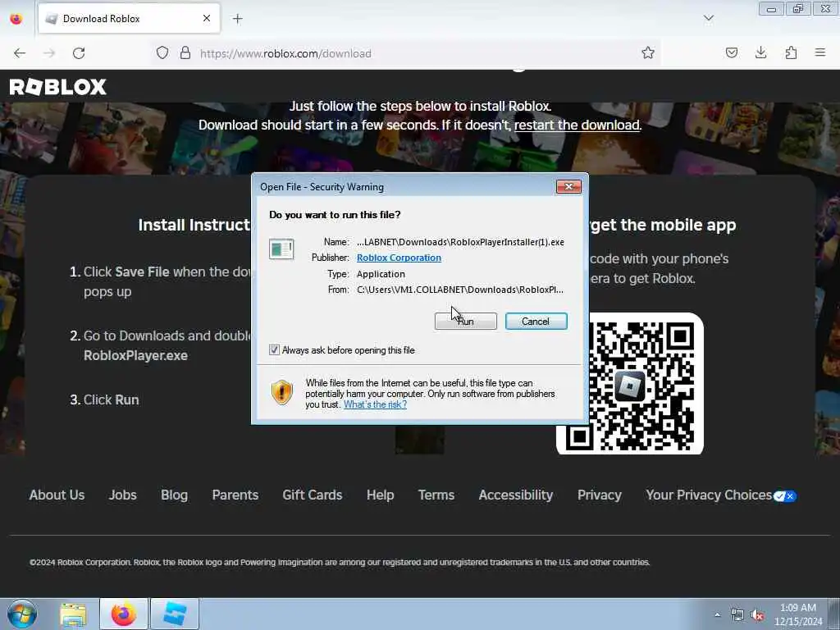Open the About Us footer link
Image resolution: width=840 pixels, height=630 pixels.
57,495
